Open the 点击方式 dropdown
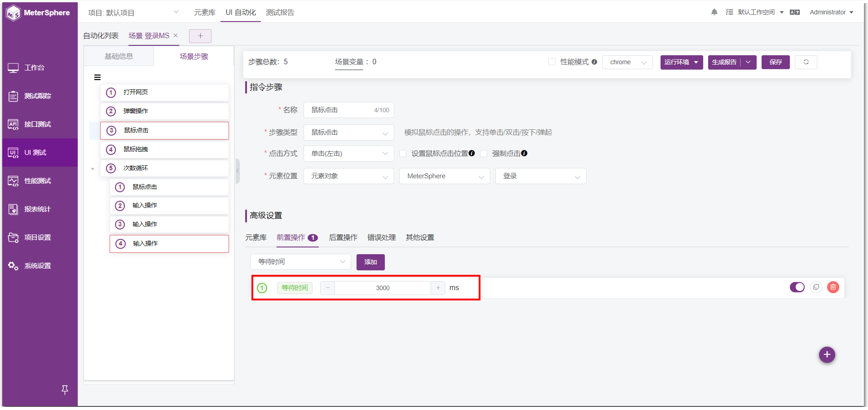The height and width of the screenshot is (410, 868). (x=349, y=154)
